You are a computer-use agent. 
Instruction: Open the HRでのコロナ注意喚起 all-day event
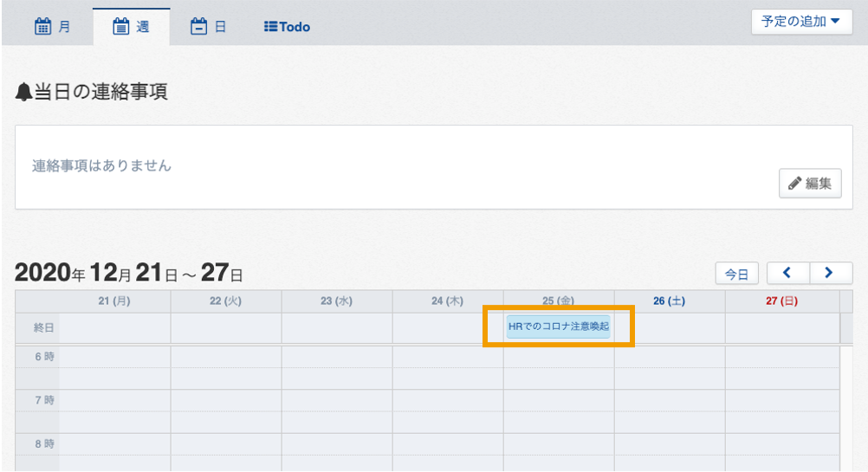point(558,327)
